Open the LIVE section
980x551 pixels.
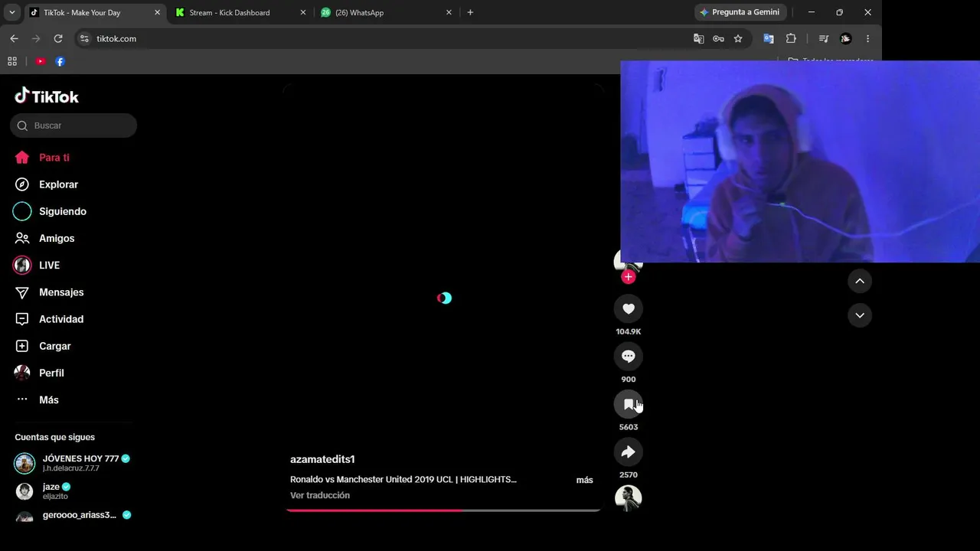coord(38,265)
